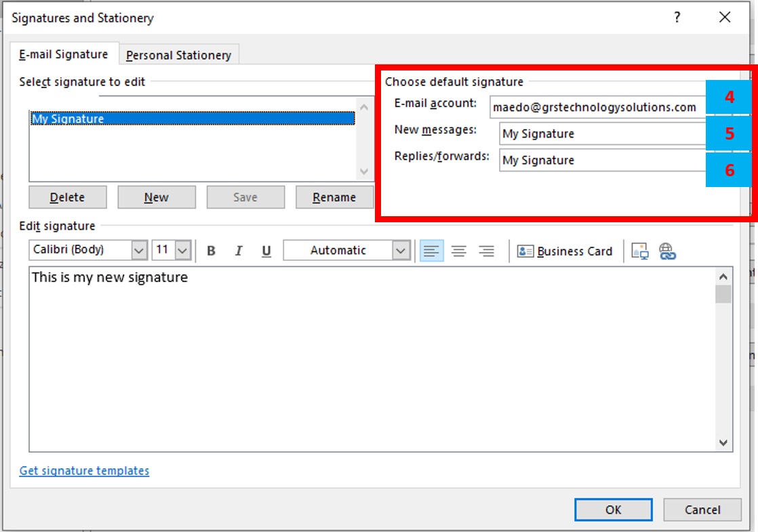Viewport: 758px width, 532px height.
Task: Rename the selected signature
Action: click(x=334, y=197)
